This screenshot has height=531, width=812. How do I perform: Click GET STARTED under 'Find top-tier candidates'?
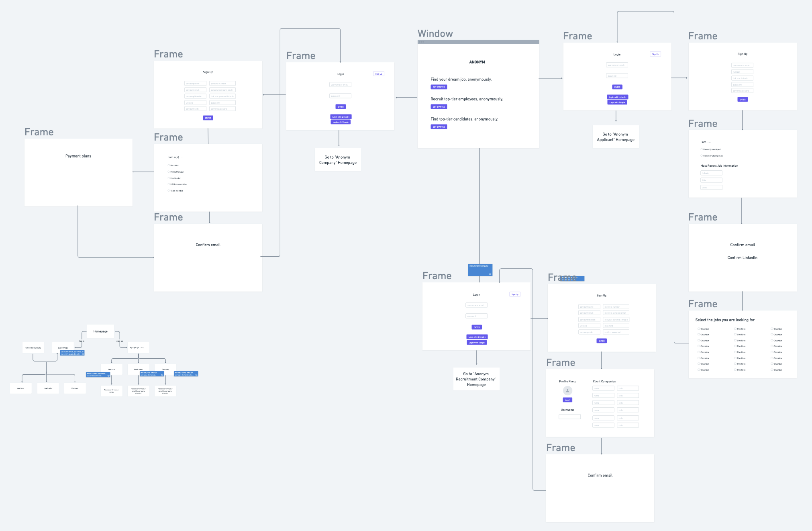coord(439,127)
